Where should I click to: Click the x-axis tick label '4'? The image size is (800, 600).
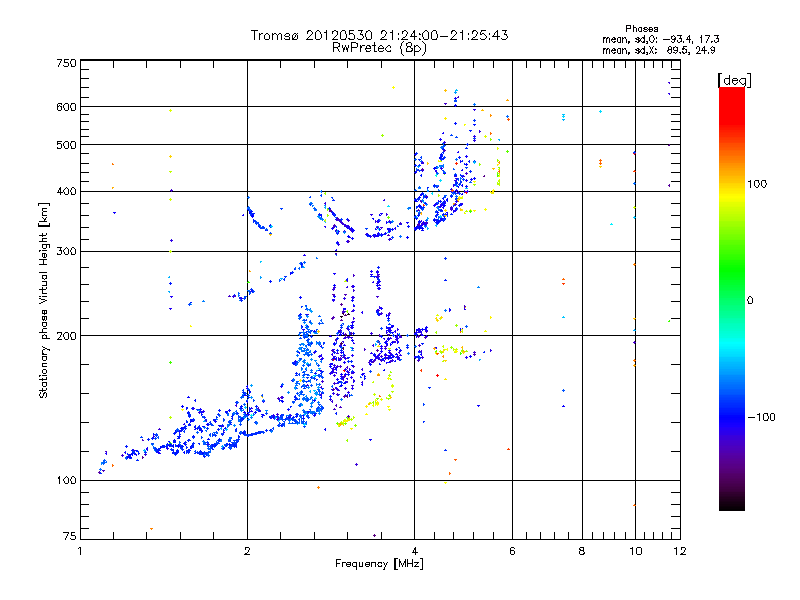click(x=414, y=551)
